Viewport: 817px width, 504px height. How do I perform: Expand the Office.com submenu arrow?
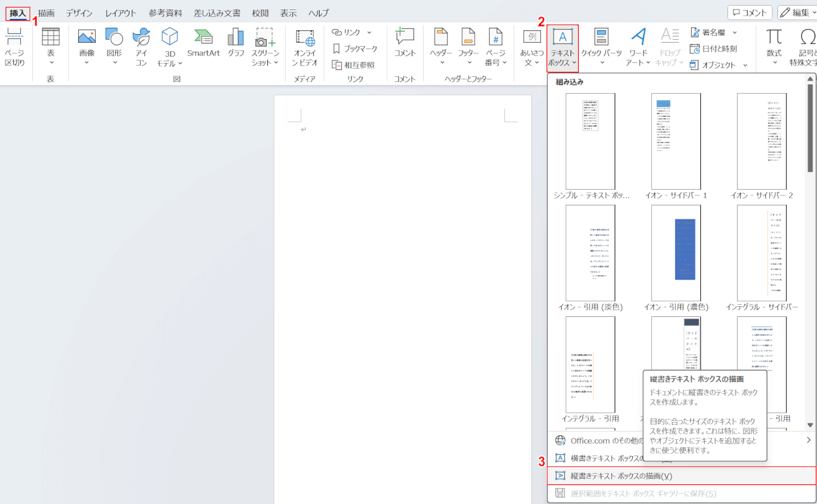coord(809,440)
